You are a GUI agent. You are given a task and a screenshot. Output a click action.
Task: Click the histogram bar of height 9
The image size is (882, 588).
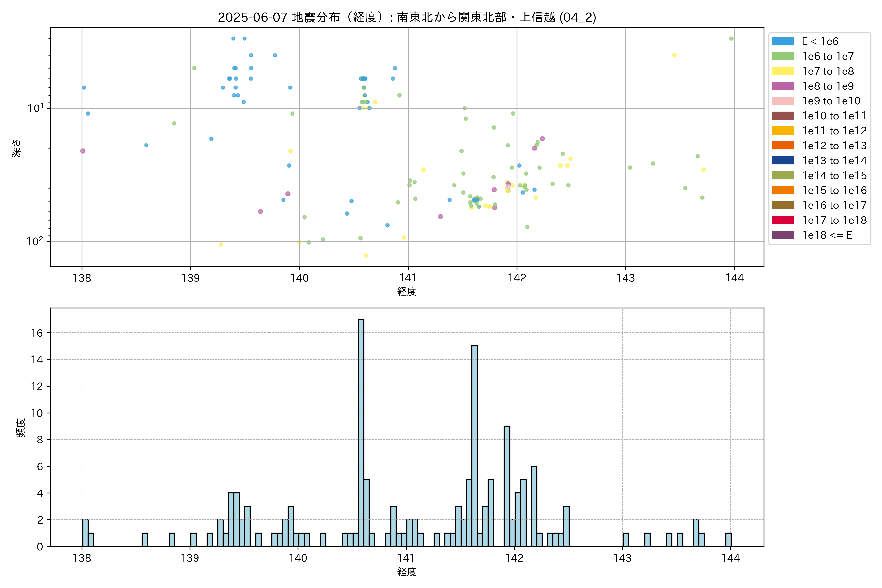click(507, 486)
